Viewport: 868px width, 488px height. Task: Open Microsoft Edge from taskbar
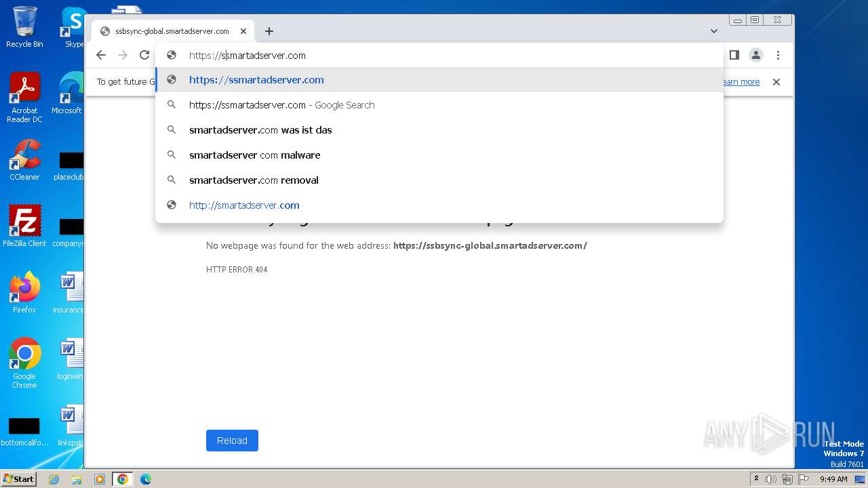click(145, 479)
